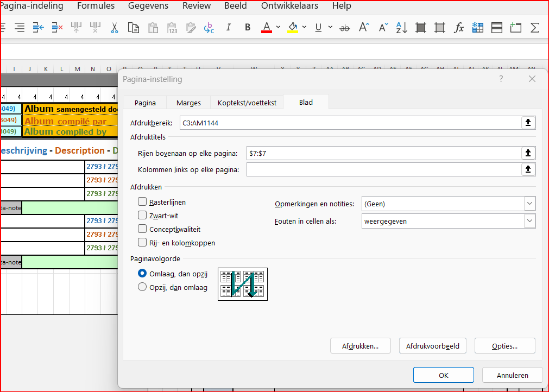Apply Underline formatting
The image size is (549, 392).
tap(318, 28)
